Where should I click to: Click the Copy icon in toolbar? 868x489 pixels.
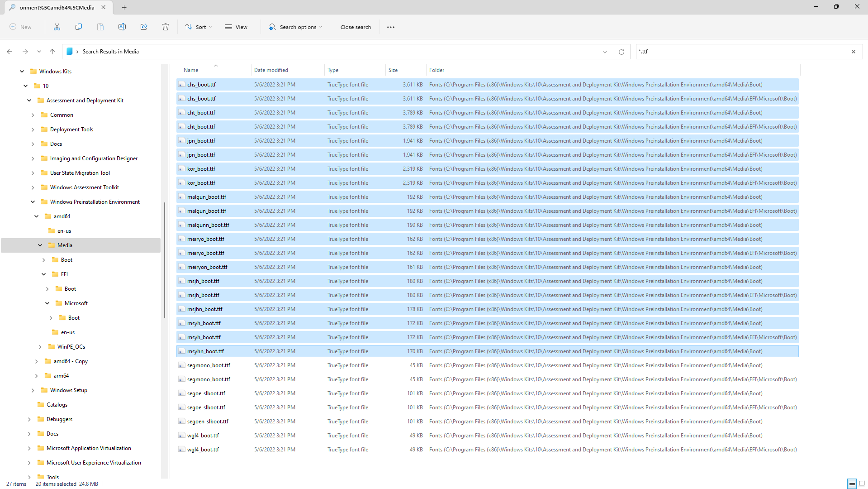(79, 27)
